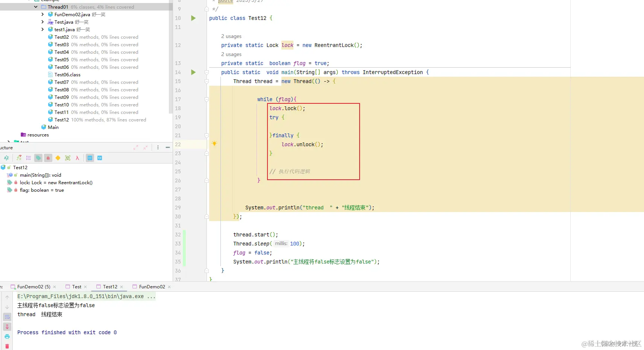This screenshot has width=644, height=350.
Task: Fold the finally block at line 21
Action: 207,135
